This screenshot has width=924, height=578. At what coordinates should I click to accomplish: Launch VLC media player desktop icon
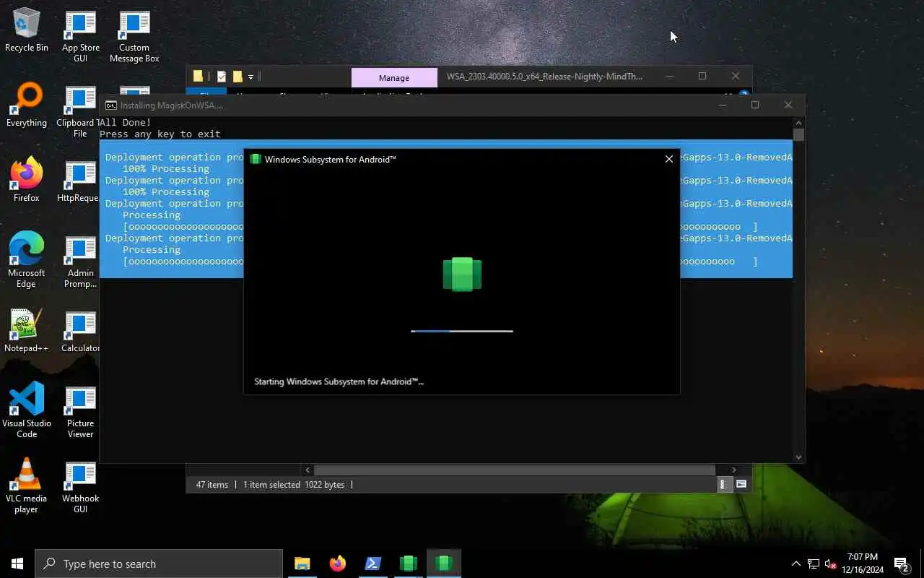pyautogui.click(x=27, y=486)
